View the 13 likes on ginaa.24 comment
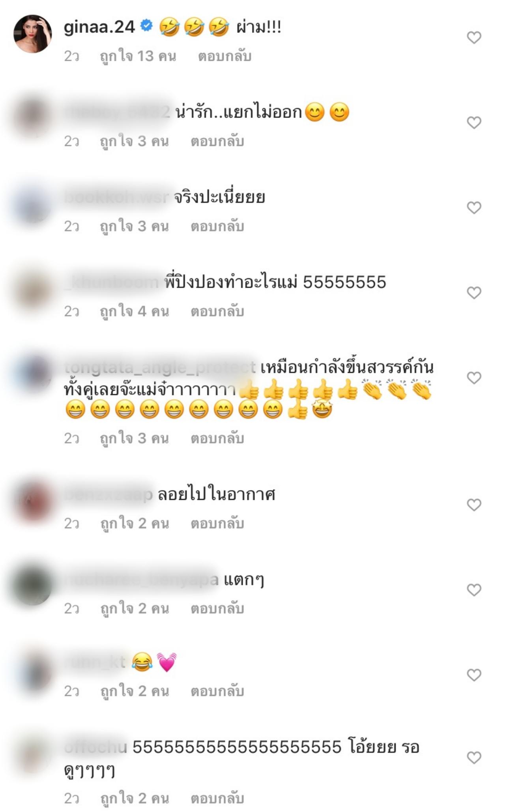 [x=138, y=56]
